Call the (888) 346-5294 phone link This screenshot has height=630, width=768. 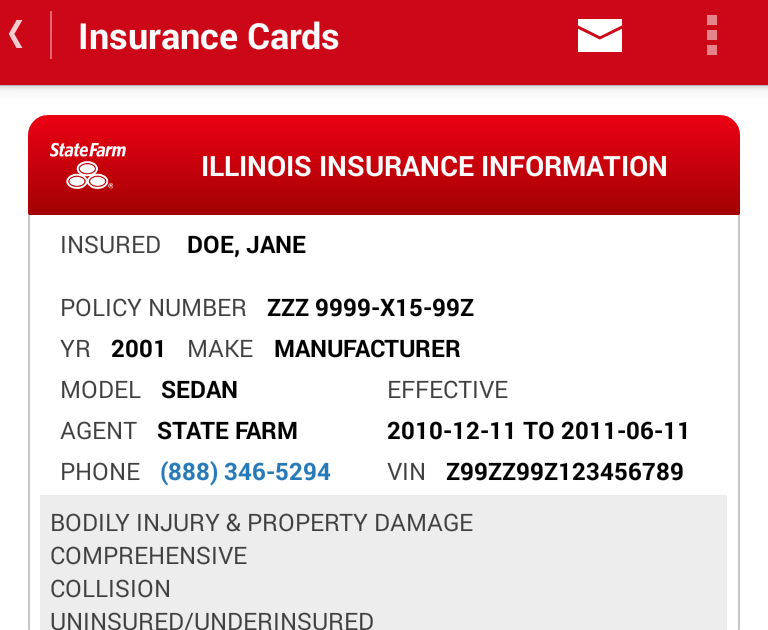[245, 472]
